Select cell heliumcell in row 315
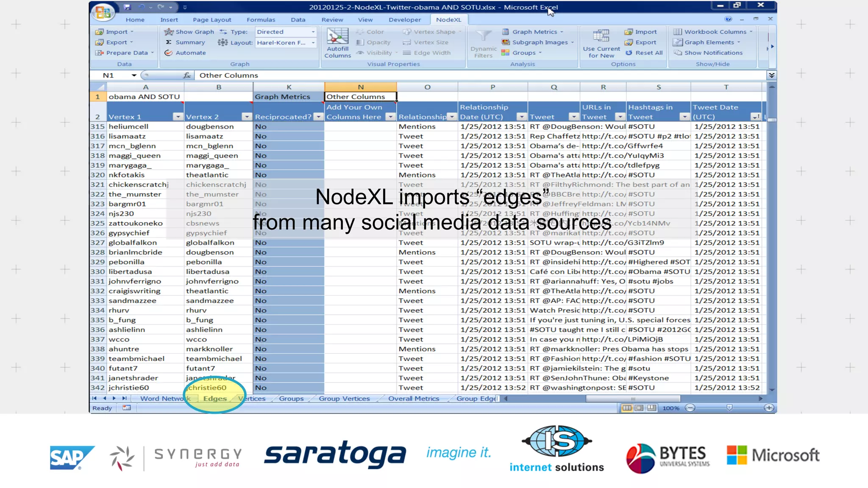 (145, 126)
